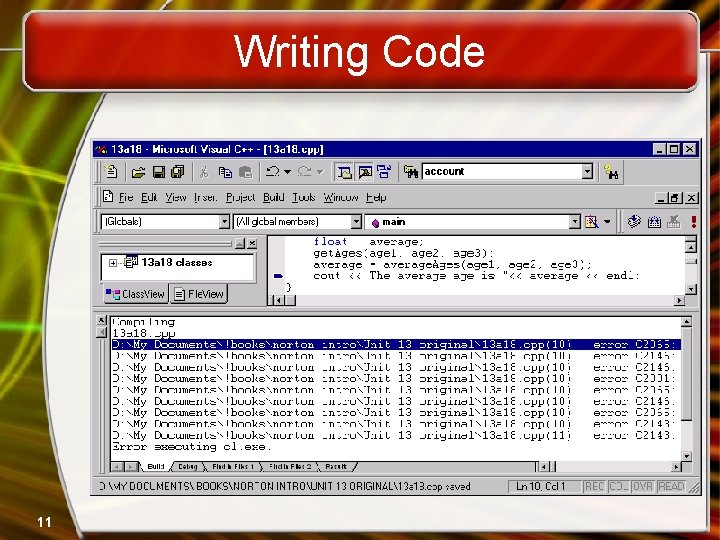Screen dimensions: 720x540
Task: Close the workspace pane with its X button
Action: 252,243
